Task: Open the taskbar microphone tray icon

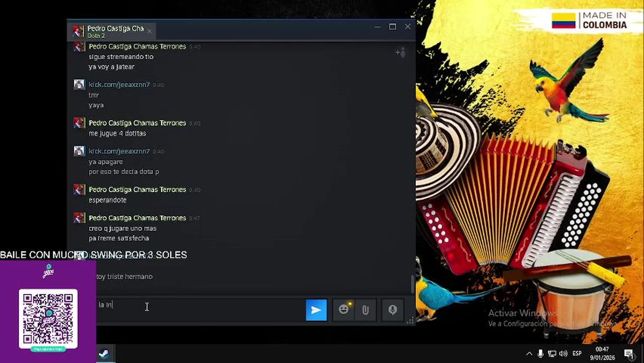Action: pyautogui.click(x=540, y=353)
